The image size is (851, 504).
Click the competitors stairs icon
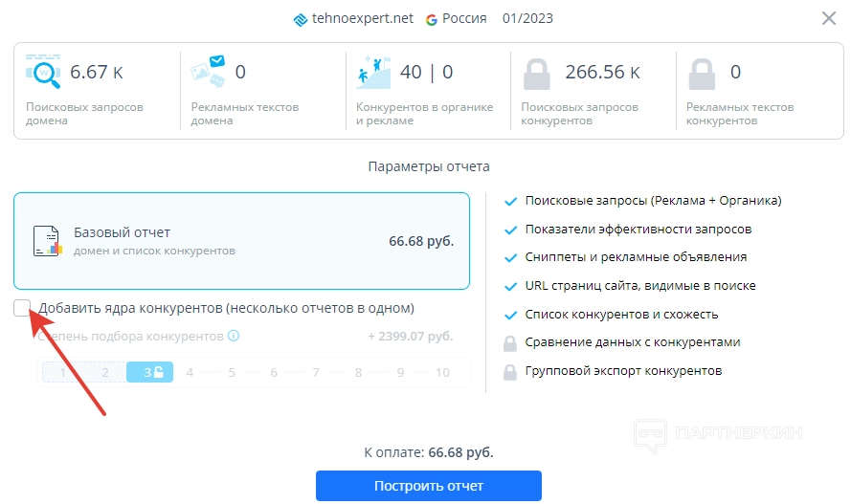[x=373, y=72]
